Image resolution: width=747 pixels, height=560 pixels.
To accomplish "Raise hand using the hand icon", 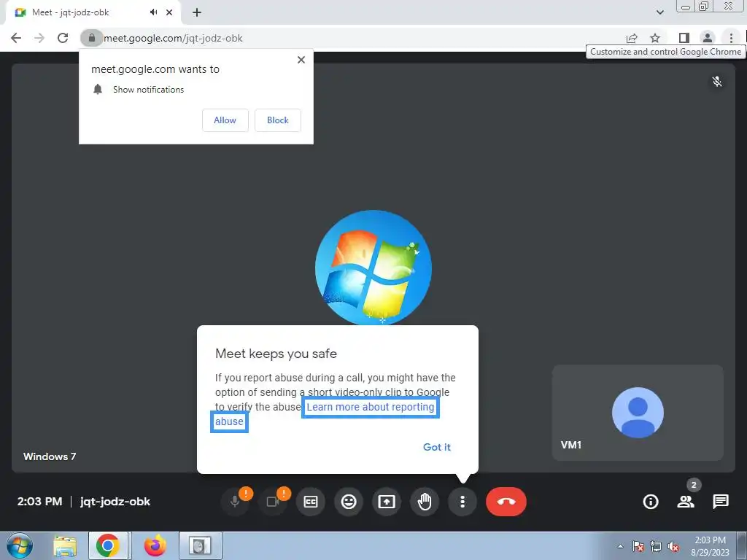I will coord(425,502).
